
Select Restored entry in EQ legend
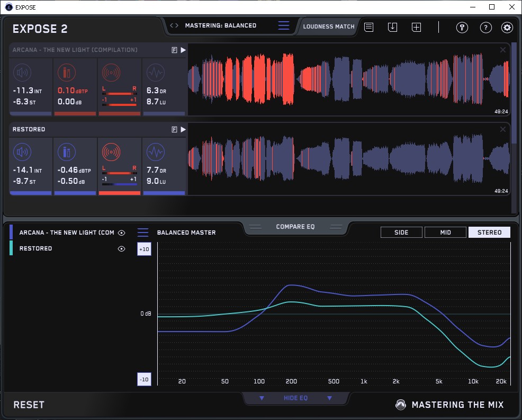(x=35, y=248)
